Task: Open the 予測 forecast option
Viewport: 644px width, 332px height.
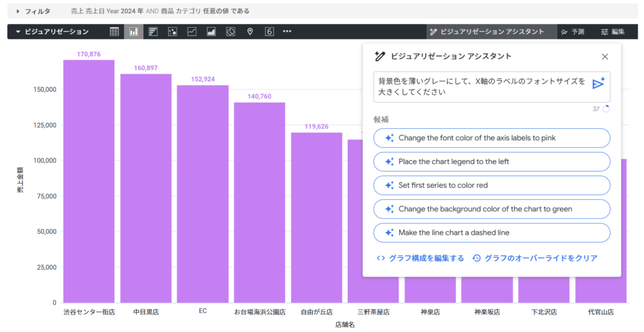Action: pos(572,31)
